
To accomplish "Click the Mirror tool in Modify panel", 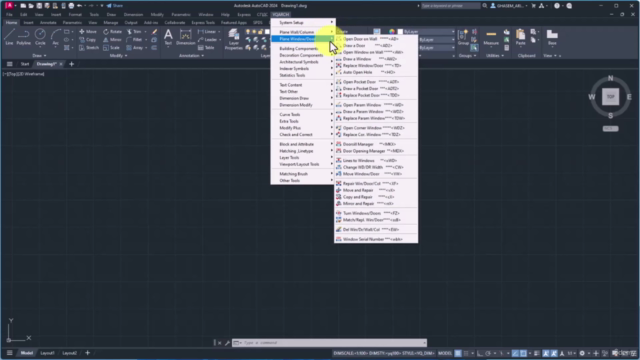I will [x=112, y=40].
